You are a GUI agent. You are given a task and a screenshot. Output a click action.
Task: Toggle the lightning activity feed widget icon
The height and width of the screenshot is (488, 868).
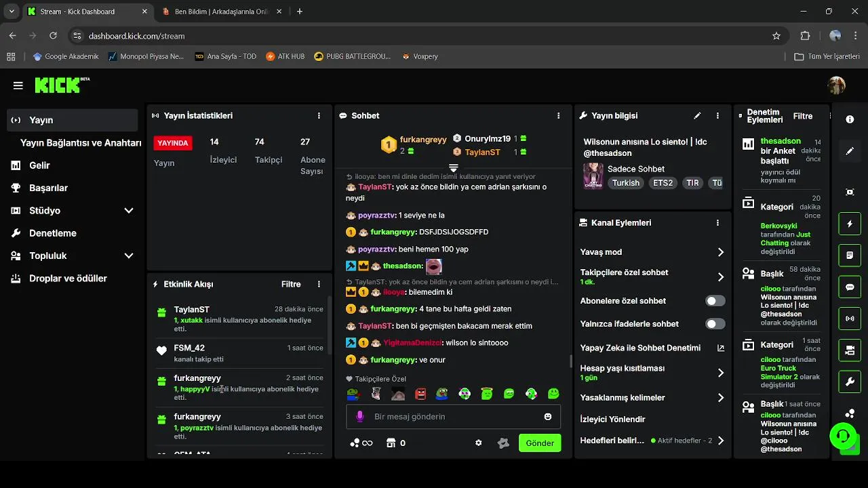click(x=850, y=224)
